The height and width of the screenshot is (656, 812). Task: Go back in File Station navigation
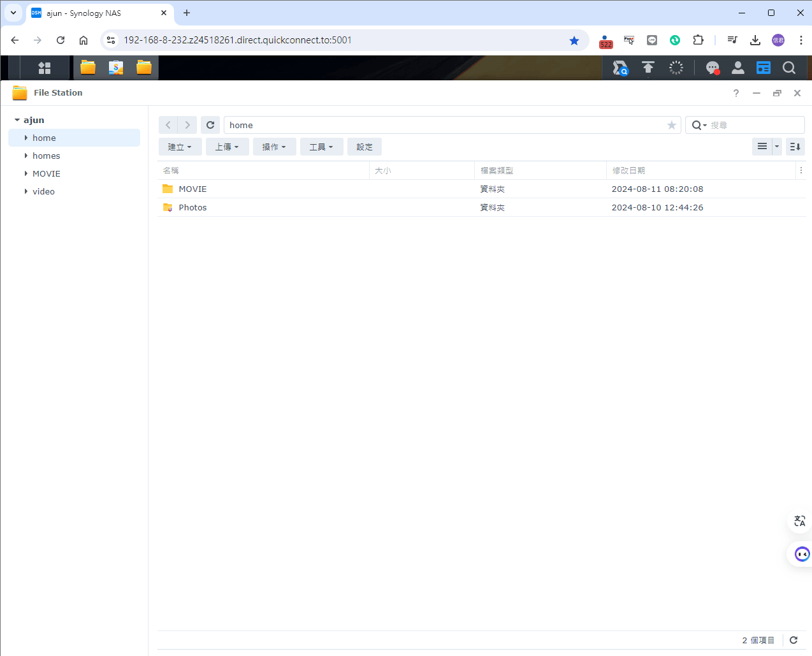168,125
